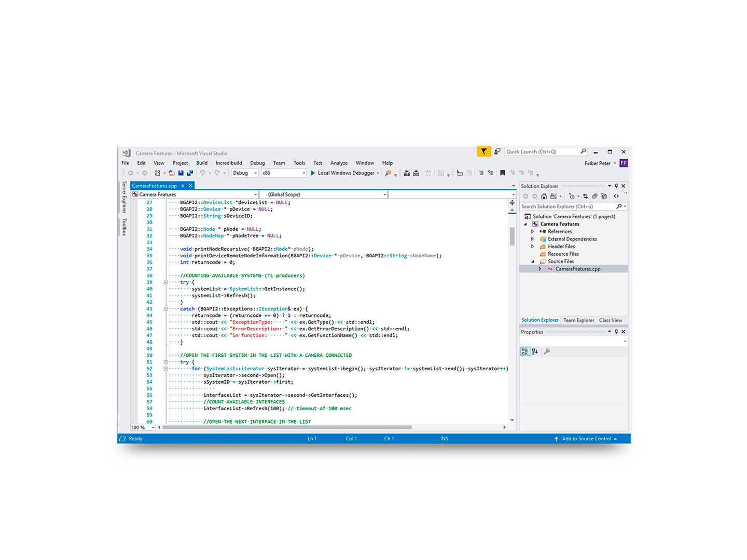Toggle Alphabetical sort in Properties panel
The width and height of the screenshot is (747, 560).
[x=535, y=352]
